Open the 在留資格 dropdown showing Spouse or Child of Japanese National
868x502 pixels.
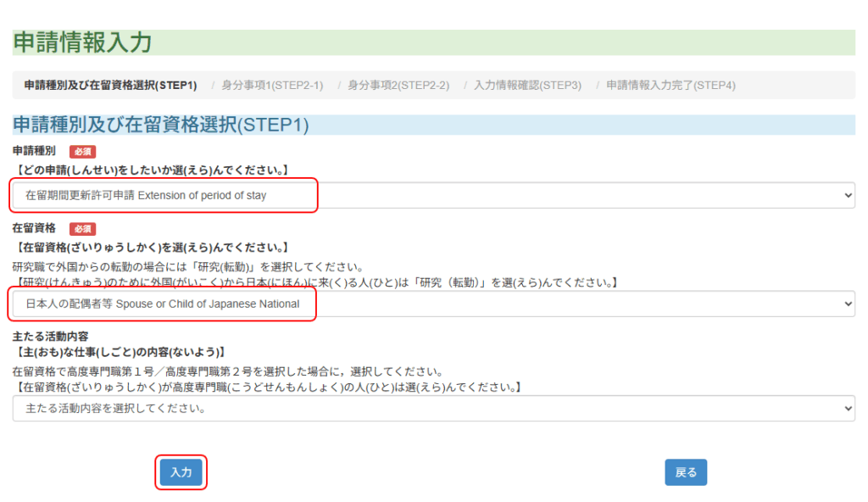433,304
